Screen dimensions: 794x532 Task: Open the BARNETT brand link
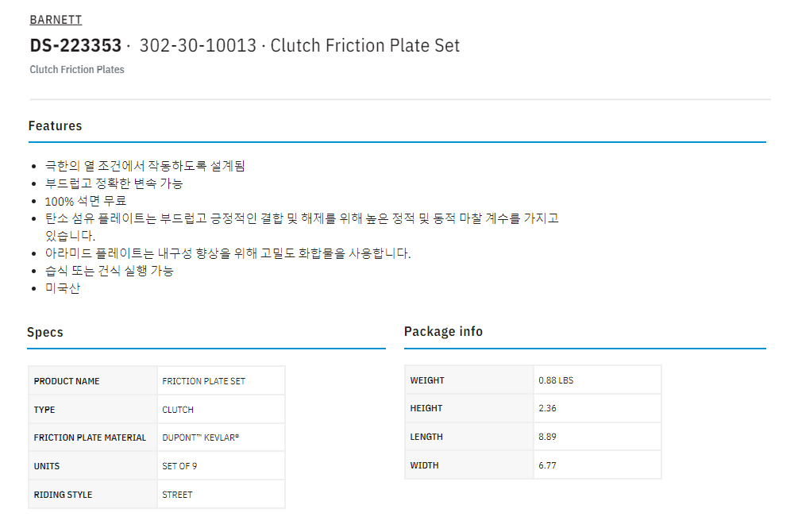[x=56, y=20]
